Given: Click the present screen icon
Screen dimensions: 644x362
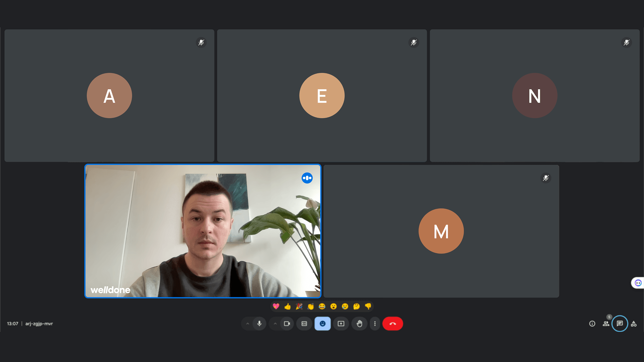Looking at the screenshot, I should [x=341, y=324].
